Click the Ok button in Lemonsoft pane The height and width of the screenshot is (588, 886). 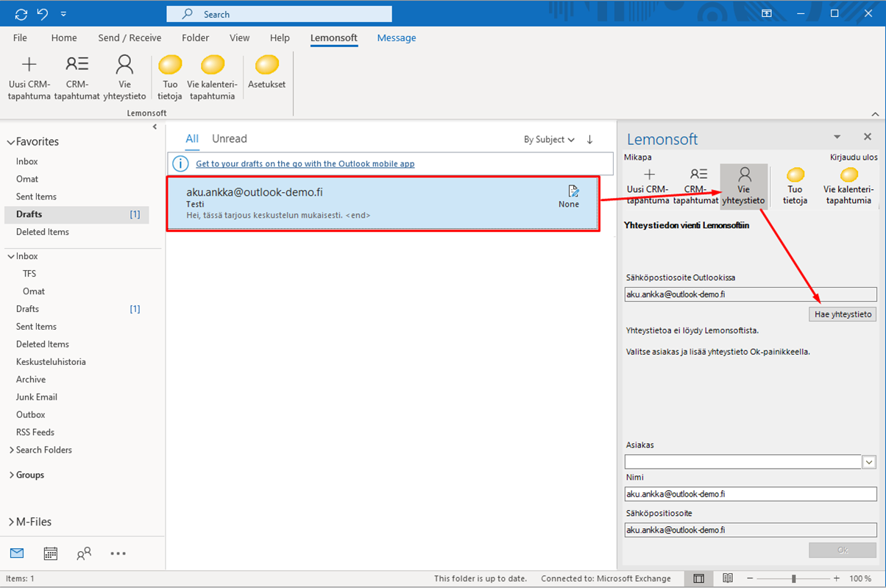point(843,550)
